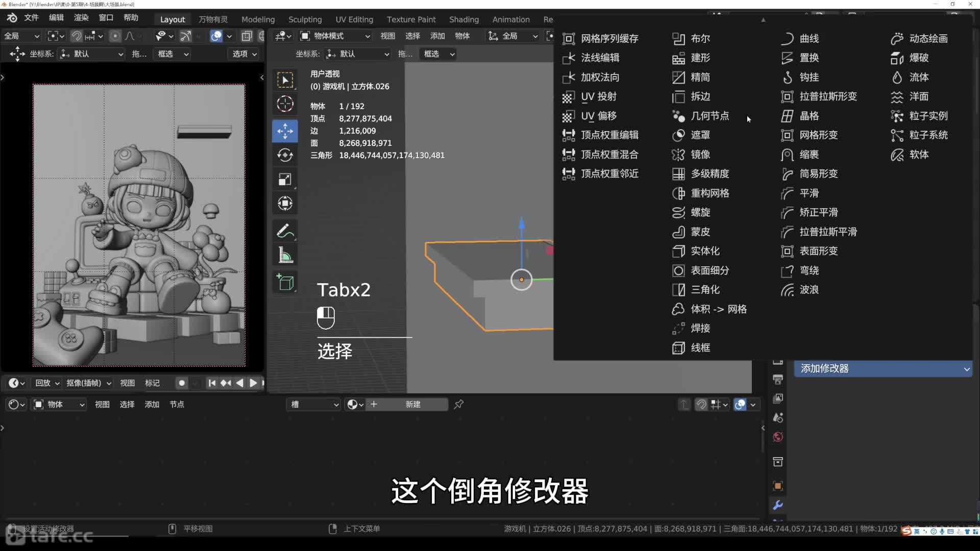Open the viewport 默认 orientation dropdown
This screenshot has width=980, height=551.
pyautogui.click(x=358, y=54)
